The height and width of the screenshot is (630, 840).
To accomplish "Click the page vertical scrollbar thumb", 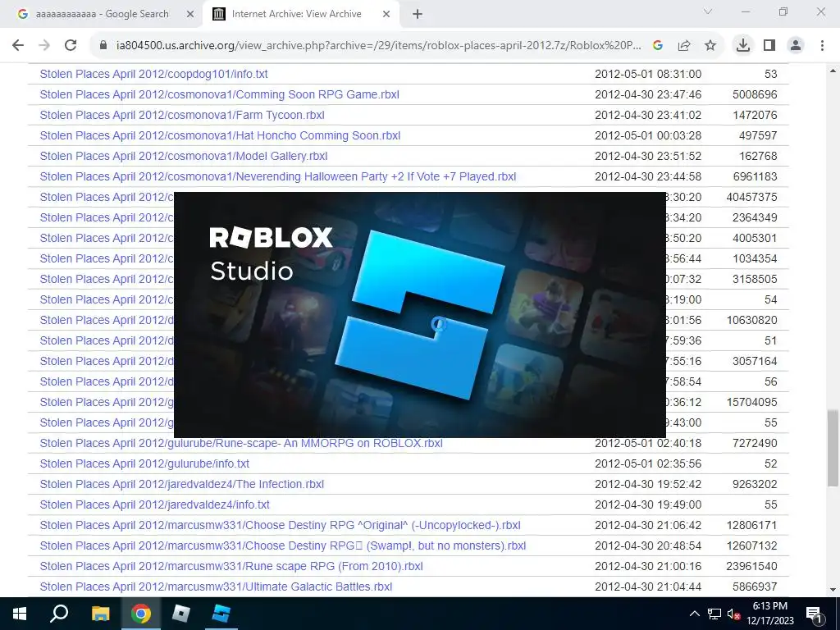I will pyautogui.click(x=833, y=448).
